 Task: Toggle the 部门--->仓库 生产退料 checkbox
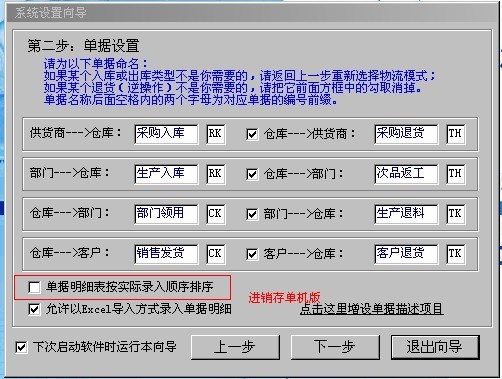tap(252, 214)
